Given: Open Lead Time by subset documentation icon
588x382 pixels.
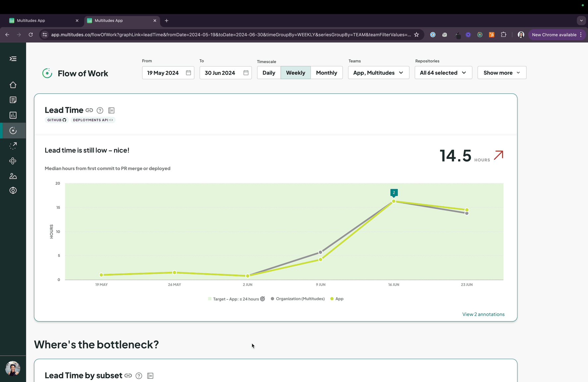Looking at the screenshot, I should point(150,375).
